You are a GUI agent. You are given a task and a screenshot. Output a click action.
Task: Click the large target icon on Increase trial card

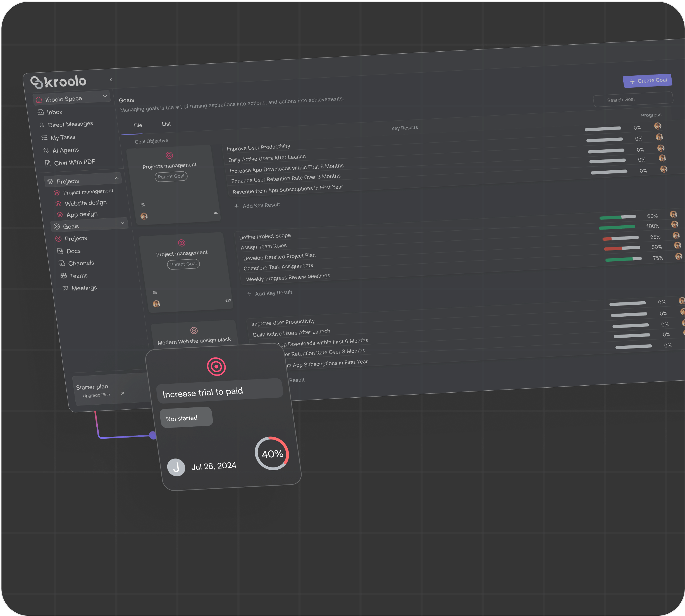pyautogui.click(x=216, y=367)
